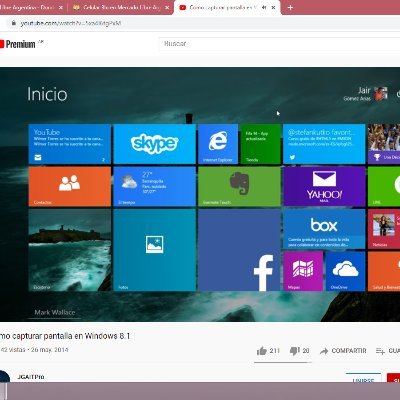Open the weather tile showing 27°
Image resolution: width=400 pixels, height=400 pixels.
click(154, 186)
